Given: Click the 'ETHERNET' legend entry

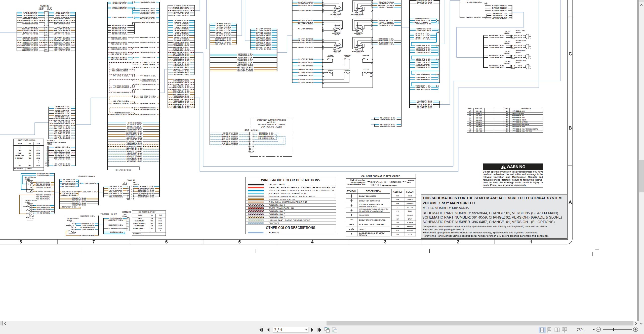Looking at the screenshot, I should click(274, 223).
